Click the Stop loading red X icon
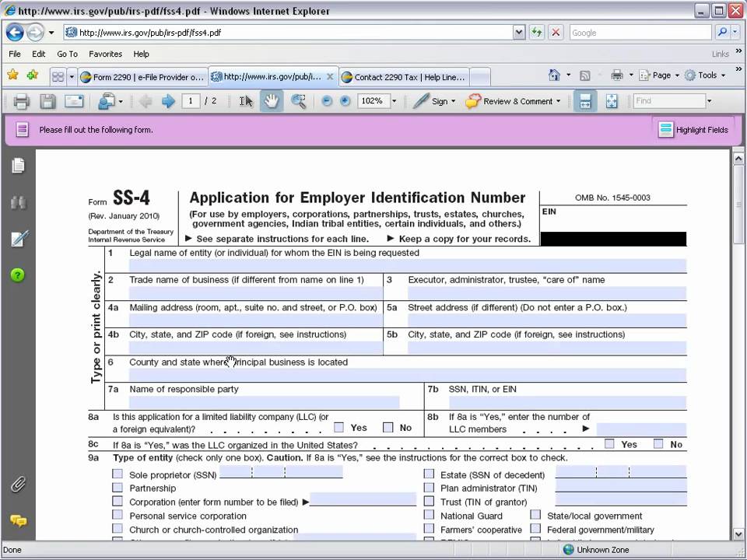747x560 pixels. pos(556,33)
